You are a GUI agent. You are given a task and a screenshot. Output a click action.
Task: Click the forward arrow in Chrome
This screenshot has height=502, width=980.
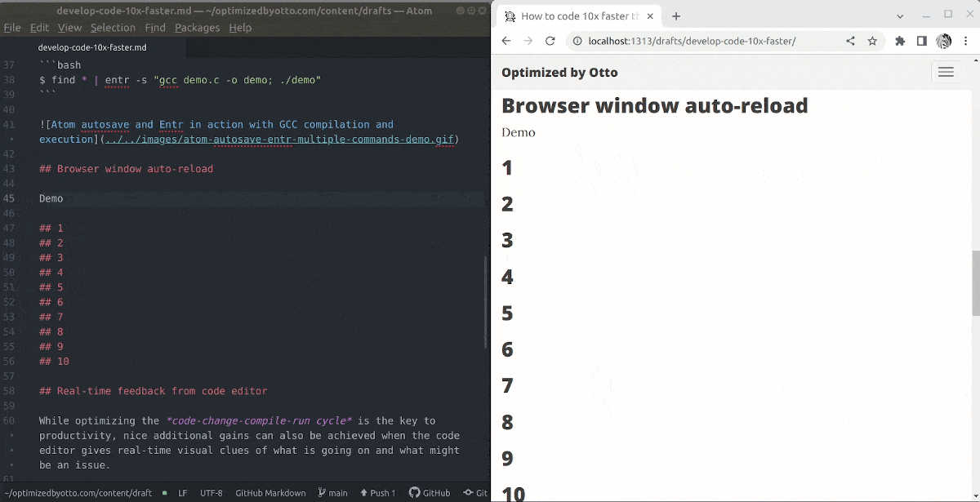pyautogui.click(x=528, y=41)
